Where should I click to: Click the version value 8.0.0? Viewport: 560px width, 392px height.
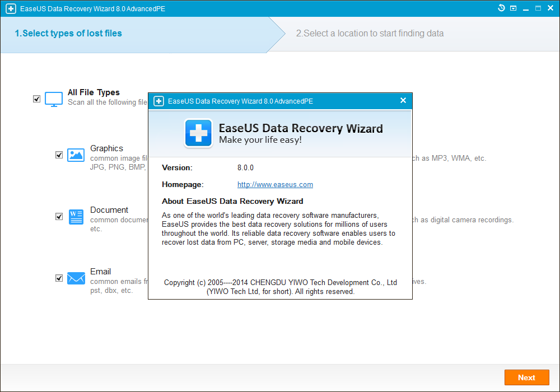point(245,168)
